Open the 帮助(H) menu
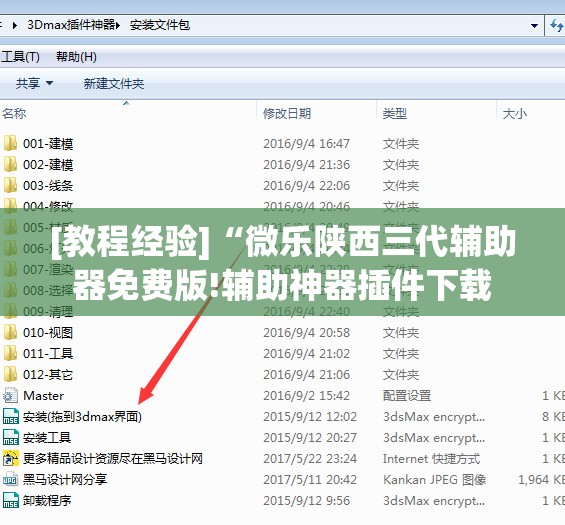The height and width of the screenshot is (525, 565). pos(76,57)
